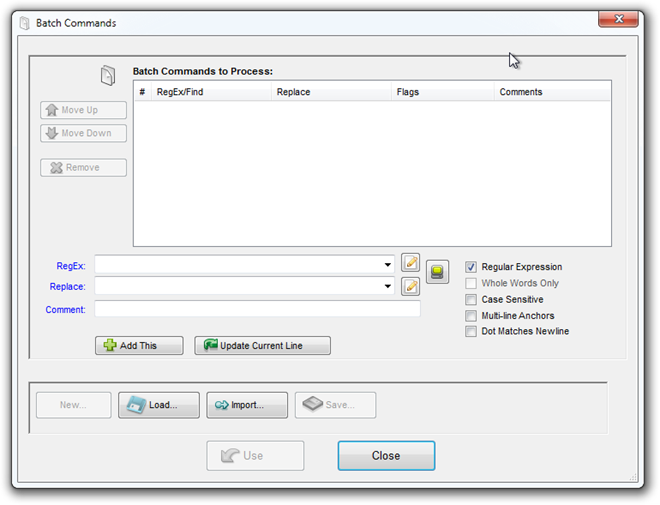Click the Move Up button
Screen dimensions: 660x505
click(x=83, y=110)
